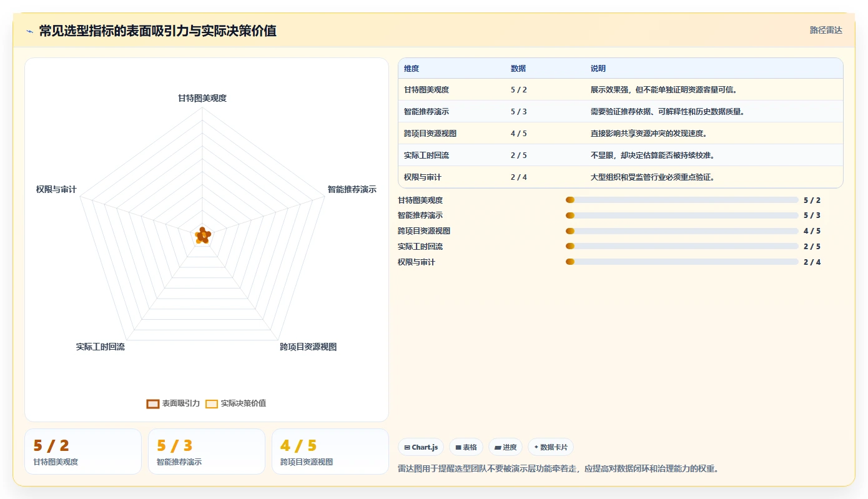The image size is (868, 499).
Task: Click the description 展示效果强，但不能单独证明资源容量可信。
Action: click(x=664, y=90)
